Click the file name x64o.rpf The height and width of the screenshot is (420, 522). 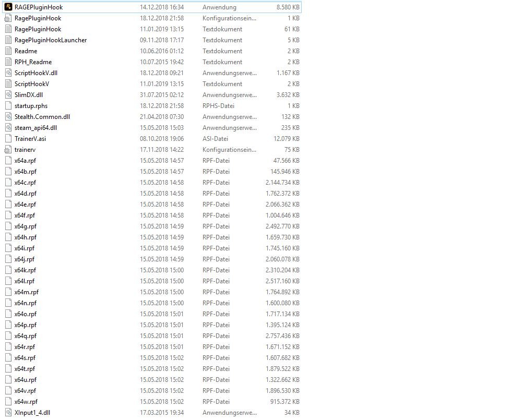click(x=25, y=314)
